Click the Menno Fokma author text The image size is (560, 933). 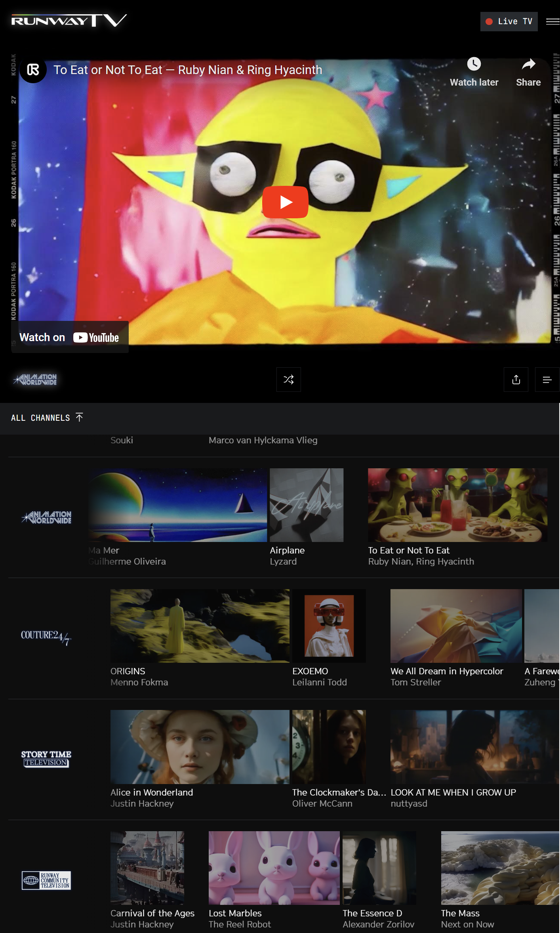point(139,682)
